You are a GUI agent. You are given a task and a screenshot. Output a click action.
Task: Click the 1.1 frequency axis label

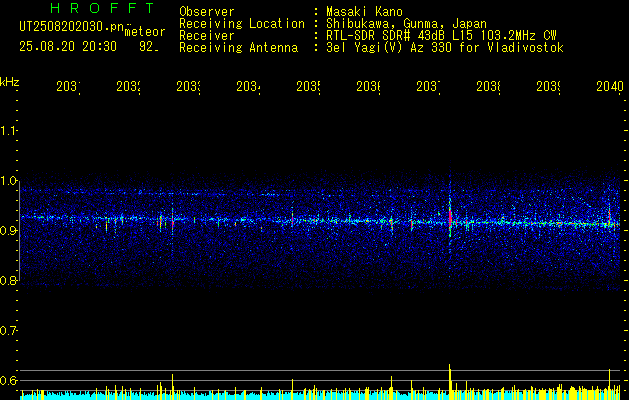pyautogui.click(x=8, y=130)
